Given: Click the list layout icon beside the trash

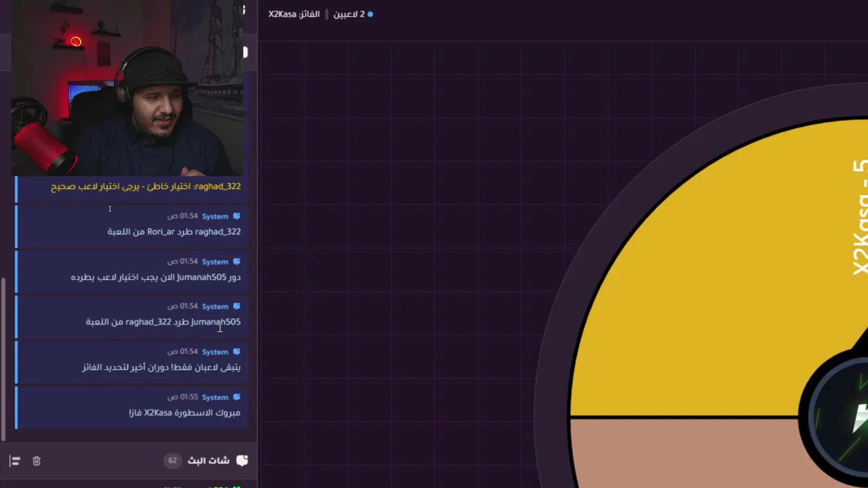Looking at the screenshot, I should tap(15, 461).
